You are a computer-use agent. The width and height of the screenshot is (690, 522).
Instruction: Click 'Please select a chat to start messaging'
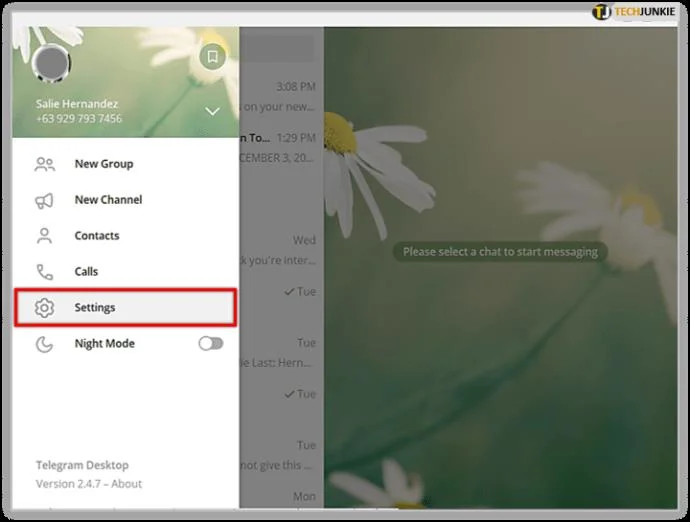pos(500,252)
